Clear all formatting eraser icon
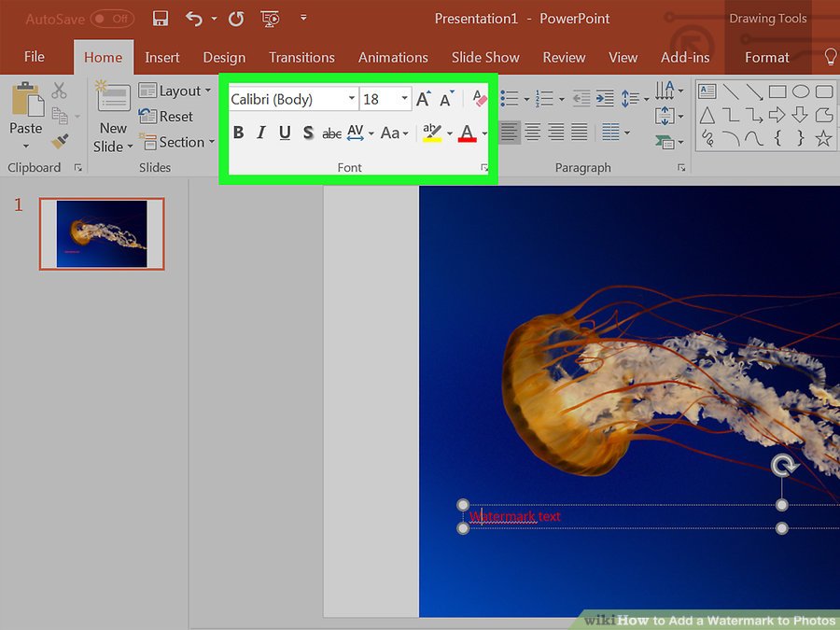The image size is (840, 630). coord(480,99)
